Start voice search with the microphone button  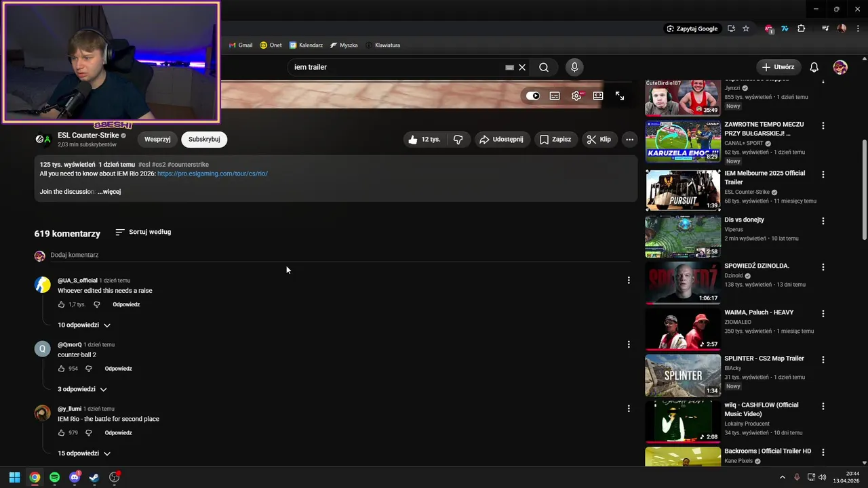574,67
